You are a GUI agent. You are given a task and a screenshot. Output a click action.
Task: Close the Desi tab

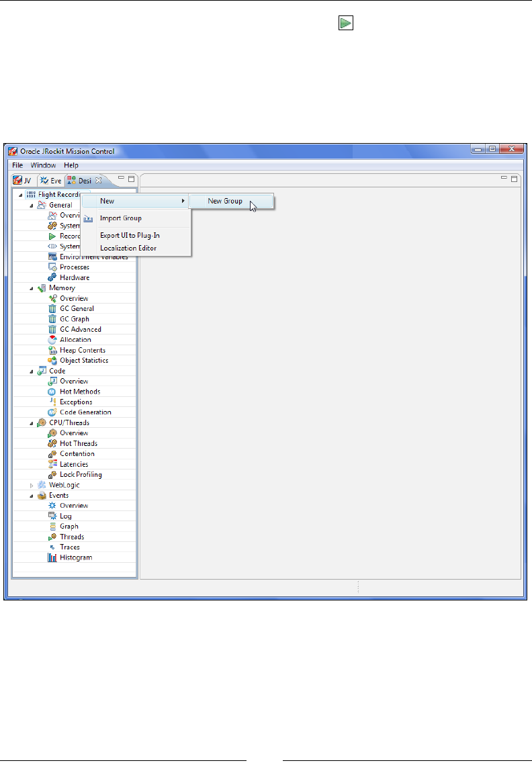[x=98, y=181]
